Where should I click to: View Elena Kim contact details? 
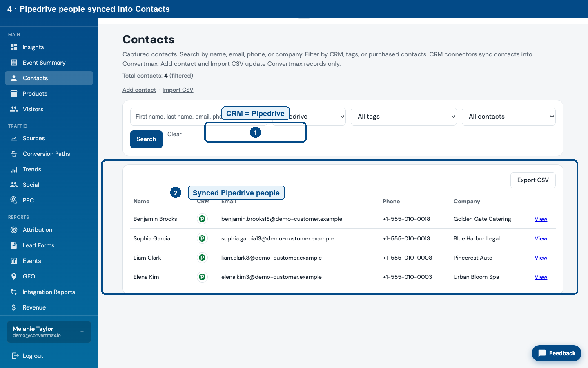pyautogui.click(x=541, y=277)
